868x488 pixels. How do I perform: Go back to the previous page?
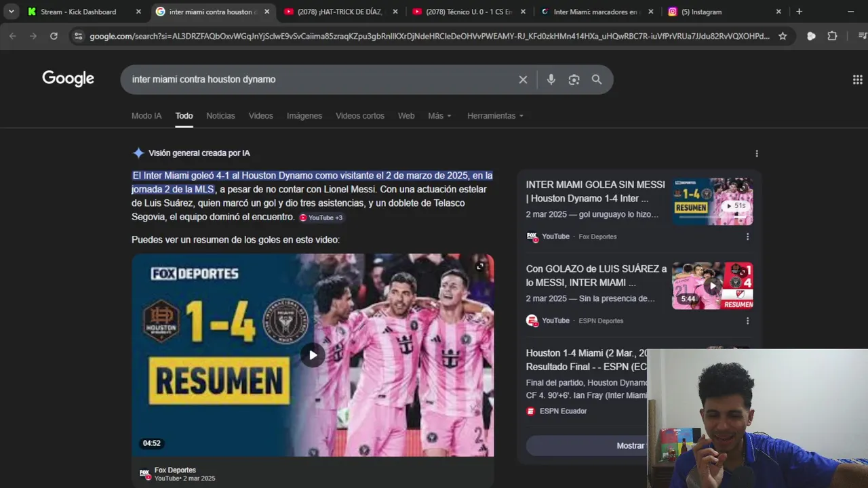[x=12, y=36]
